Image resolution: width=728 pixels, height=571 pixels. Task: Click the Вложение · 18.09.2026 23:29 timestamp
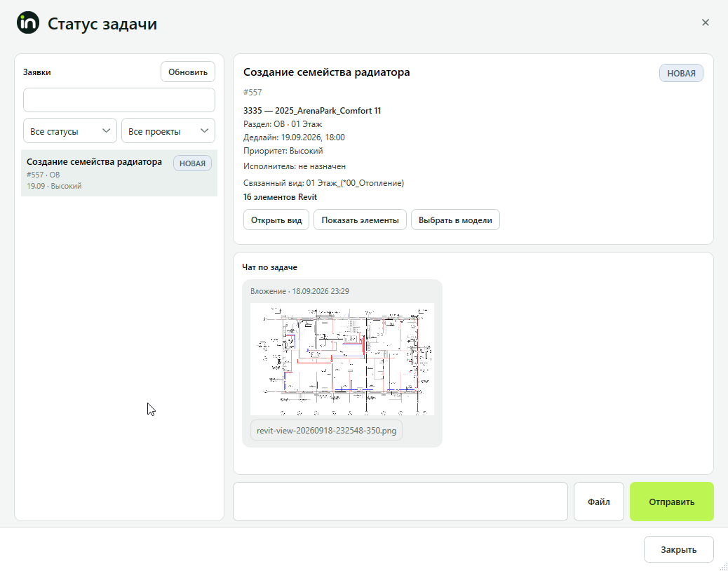coord(300,291)
